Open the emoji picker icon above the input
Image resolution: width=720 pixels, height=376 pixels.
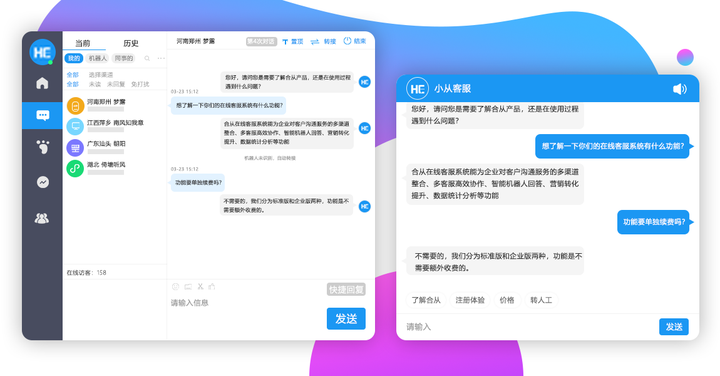tap(175, 286)
